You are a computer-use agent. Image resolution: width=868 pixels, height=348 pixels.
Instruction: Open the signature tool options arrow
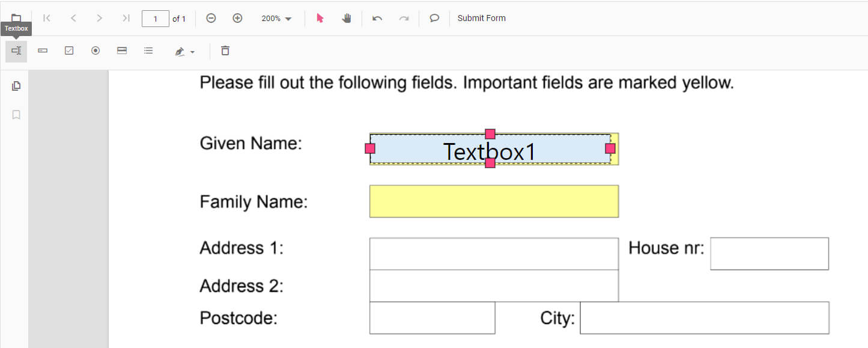(192, 51)
